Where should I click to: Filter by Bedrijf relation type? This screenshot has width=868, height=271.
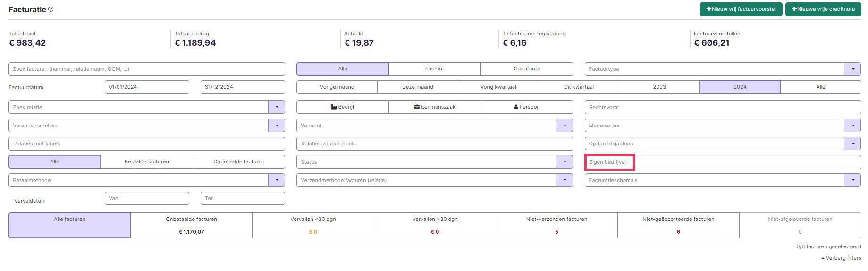coord(343,107)
